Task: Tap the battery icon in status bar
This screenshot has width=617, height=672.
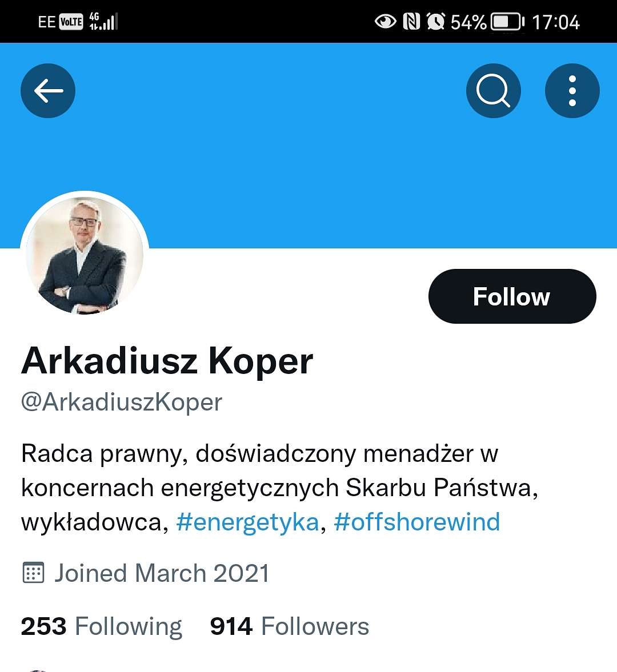Action: pos(507,22)
